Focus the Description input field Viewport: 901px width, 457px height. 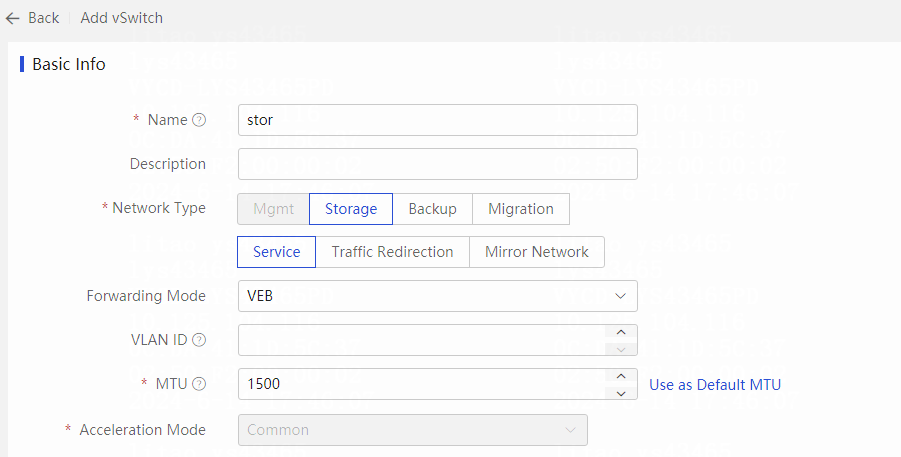(x=438, y=164)
